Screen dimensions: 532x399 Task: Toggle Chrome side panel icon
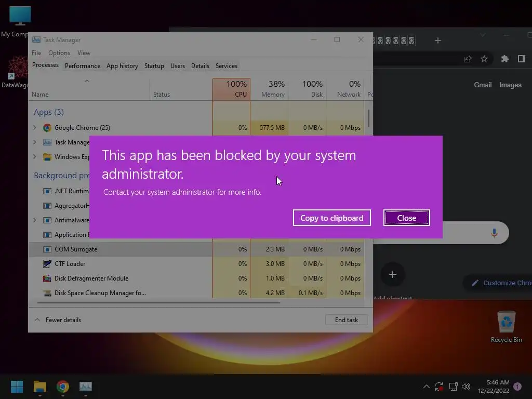click(522, 59)
